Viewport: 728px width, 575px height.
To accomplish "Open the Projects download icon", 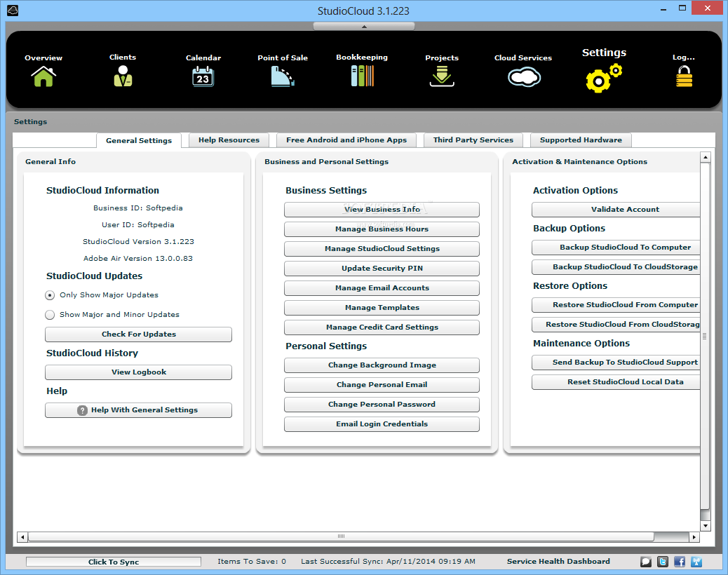I will 442,76.
